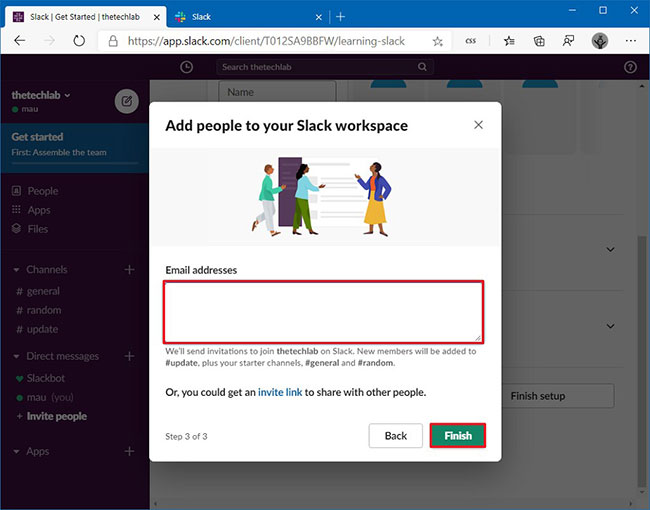This screenshot has width=650, height=510.
Task: Open the browser profile avatar
Action: 599,41
